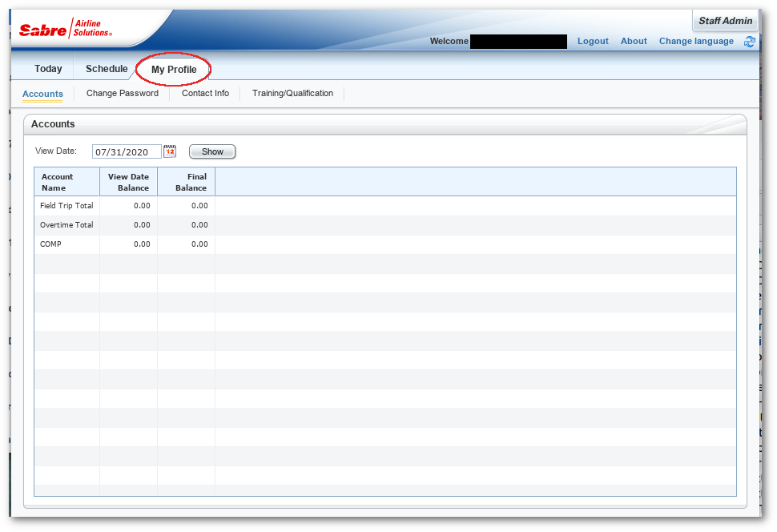This screenshot has height=532, width=777.
Task: Click into the View Date field
Action: pyautogui.click(x=126, y=152)
